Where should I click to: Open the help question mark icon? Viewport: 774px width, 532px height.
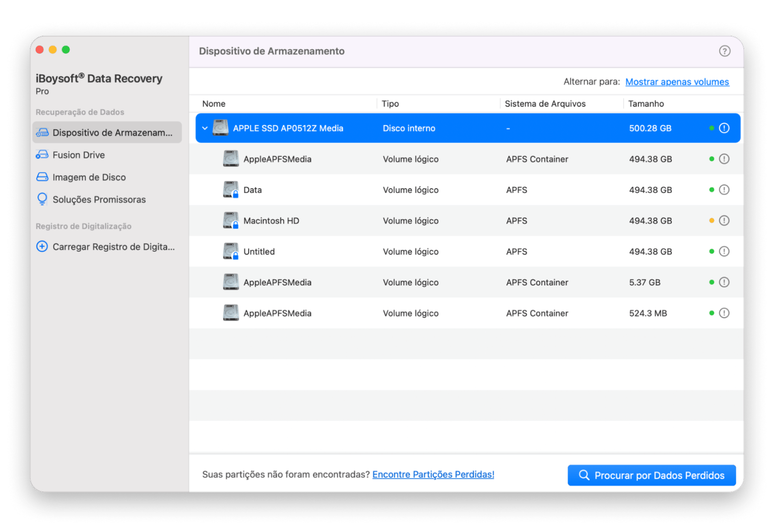724,51
